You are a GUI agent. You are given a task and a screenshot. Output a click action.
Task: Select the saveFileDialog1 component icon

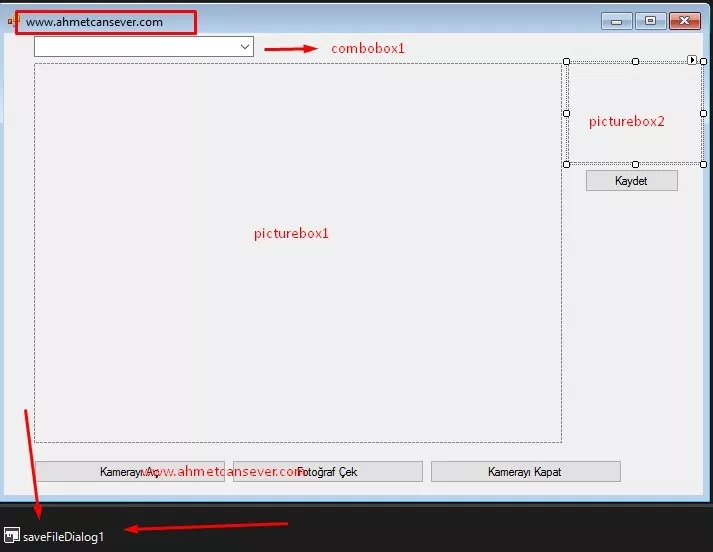[12, 536]
